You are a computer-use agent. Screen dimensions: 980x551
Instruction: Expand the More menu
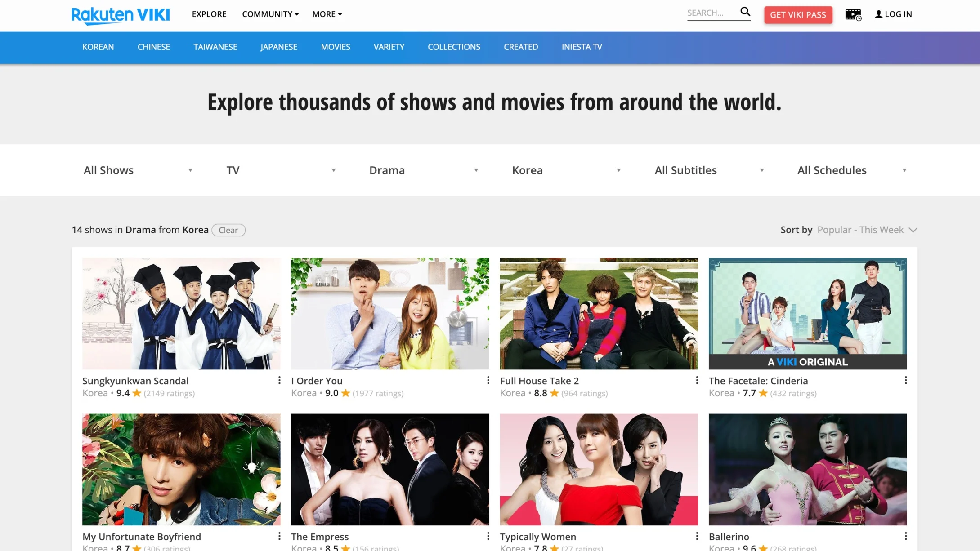click(x=327, y=14)
